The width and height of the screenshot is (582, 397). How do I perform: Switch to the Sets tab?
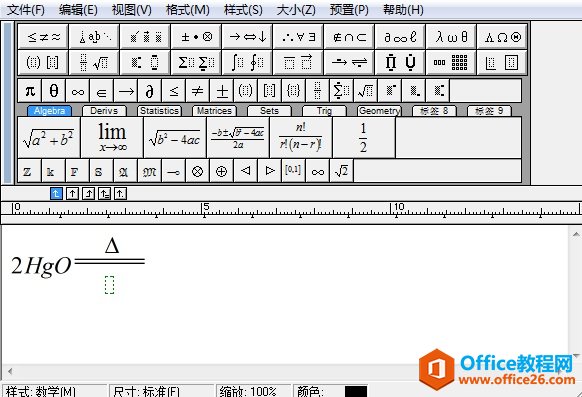269,111
